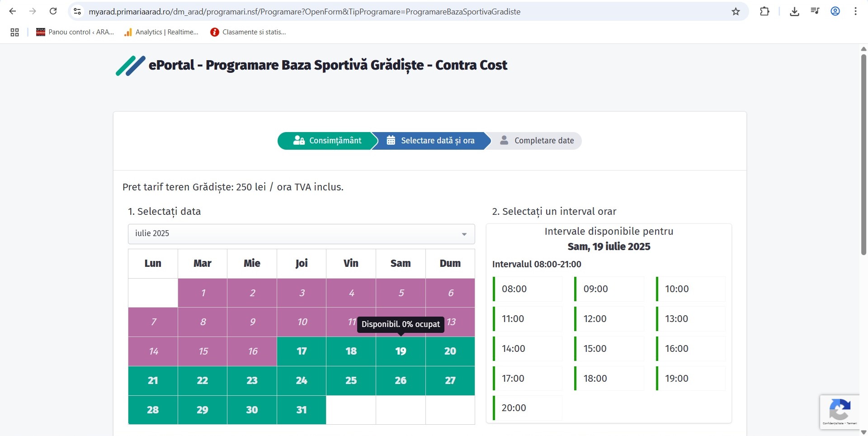This screenshot has width=868, height=436.
Task: Open the Chrome three-dot menu
Action: [855, 11]
